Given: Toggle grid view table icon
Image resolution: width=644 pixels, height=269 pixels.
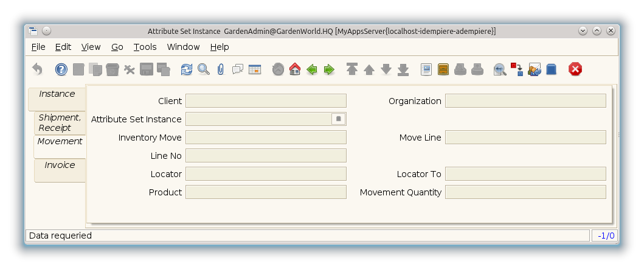Looking at the screenshot, I should pos(255,69).
